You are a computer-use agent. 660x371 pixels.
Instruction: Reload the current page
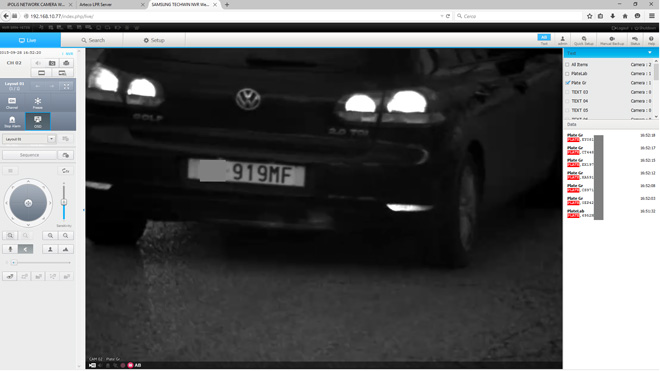coord(448,16)
